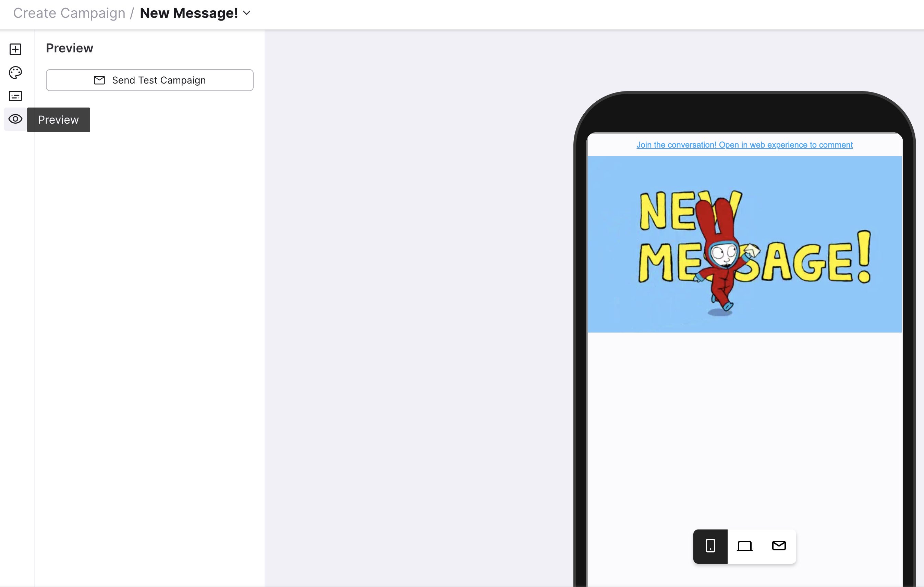Click Send Test Campaign button
924x587 pixels.
[150, 80]
